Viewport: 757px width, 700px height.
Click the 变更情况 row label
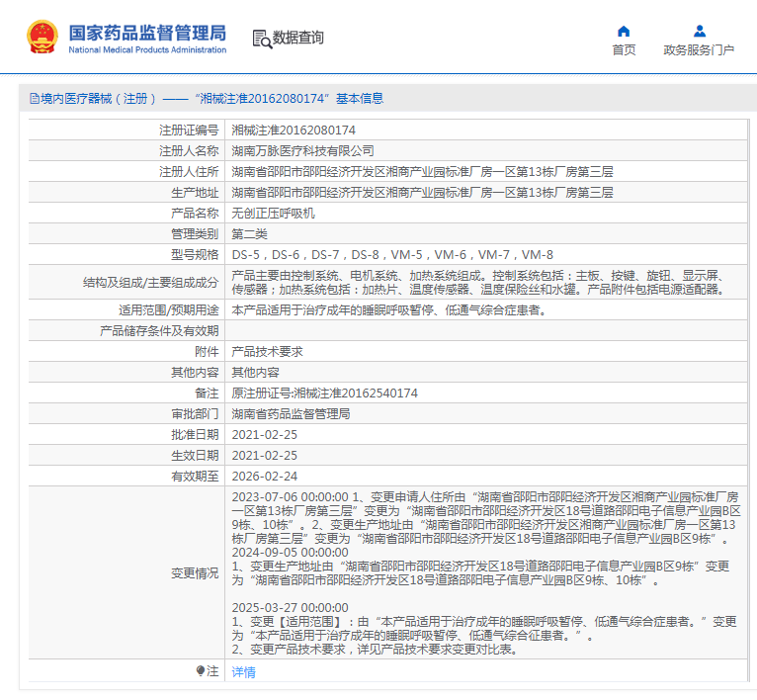click(194, 572)
